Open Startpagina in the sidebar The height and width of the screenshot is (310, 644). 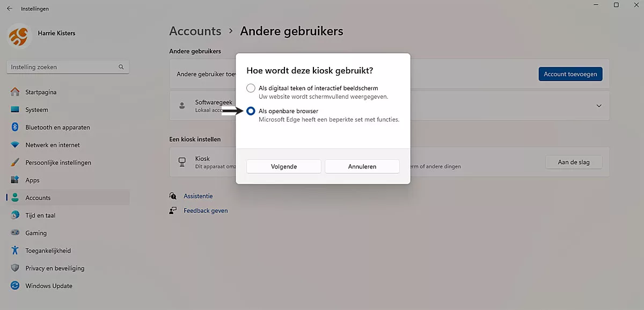(68, 92)
